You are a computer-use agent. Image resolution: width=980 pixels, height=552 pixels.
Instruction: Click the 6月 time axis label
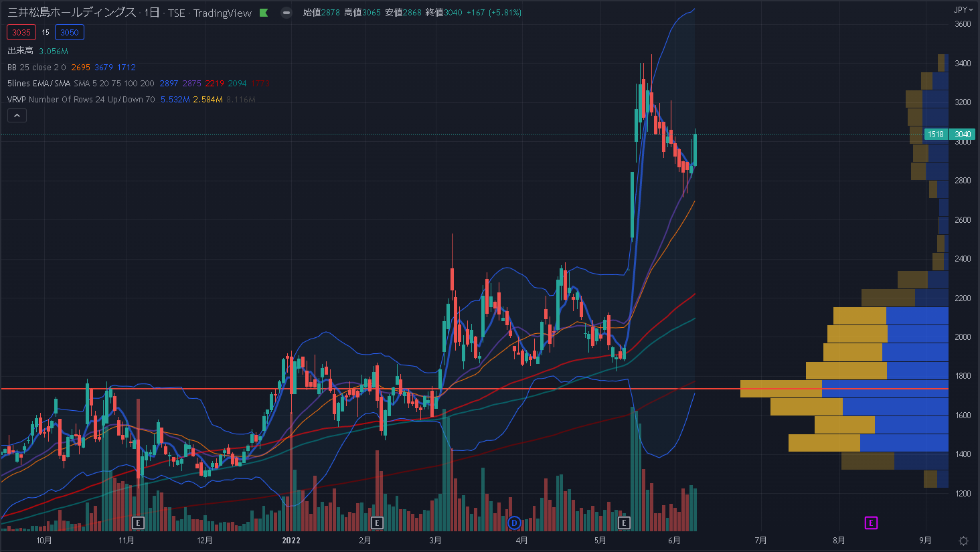(674, 541)
